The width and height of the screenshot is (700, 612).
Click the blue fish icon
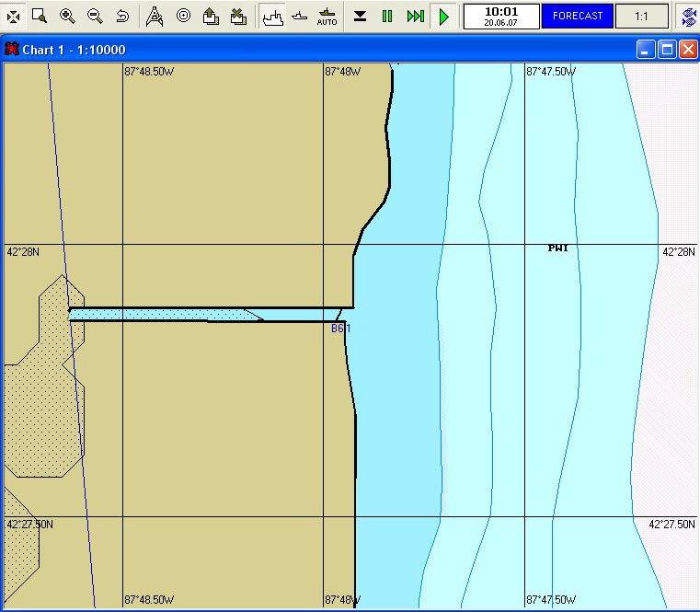689,17
